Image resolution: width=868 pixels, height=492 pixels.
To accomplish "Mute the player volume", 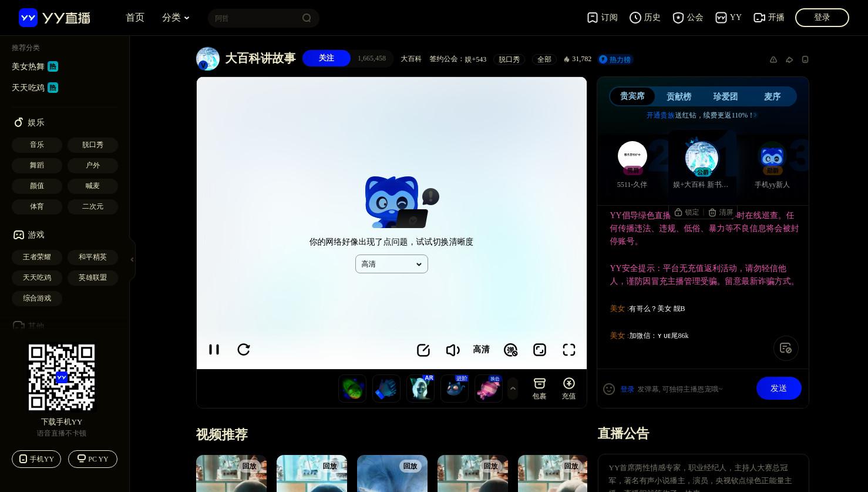I will 453,350.
